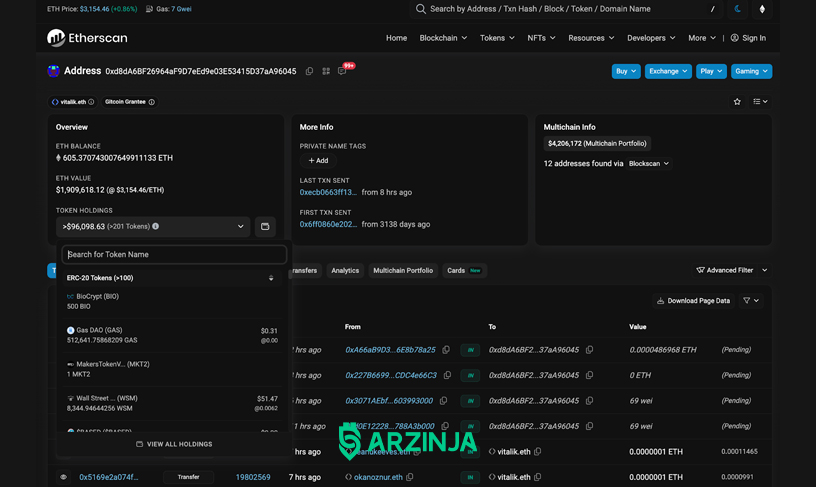Open the Blockscan dropdown
Screen dimensions: 816x487
[x=648, y=163]
